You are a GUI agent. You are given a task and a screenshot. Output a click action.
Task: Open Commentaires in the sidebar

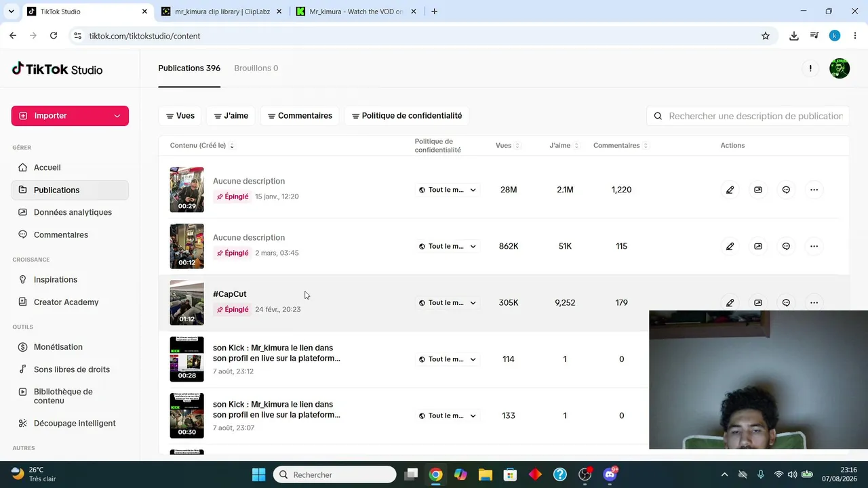point(70,235)
